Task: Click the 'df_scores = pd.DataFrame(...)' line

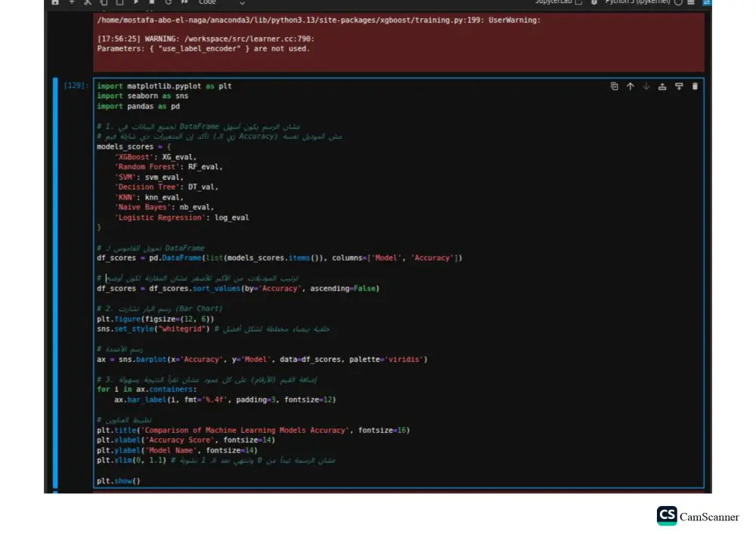Action: (279, 258)
